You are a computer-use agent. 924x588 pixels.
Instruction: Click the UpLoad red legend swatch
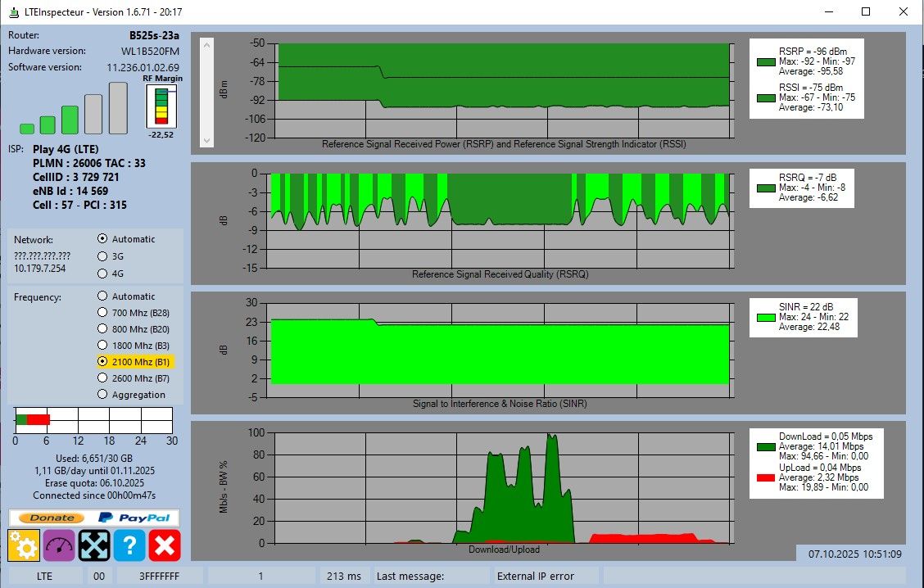tap(766, 477)
